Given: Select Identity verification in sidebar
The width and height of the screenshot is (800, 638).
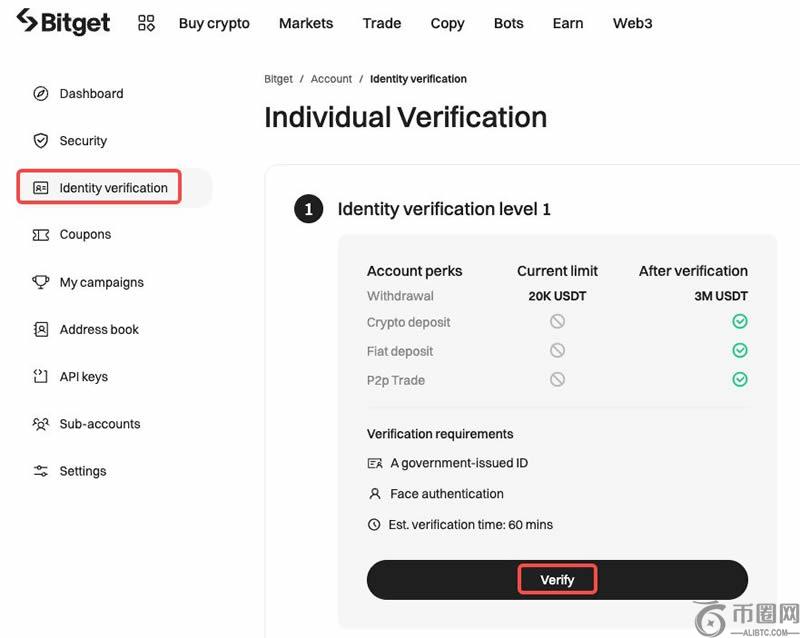Looking at the screenshot, I should pyautogui.click(x=99, y=187).
